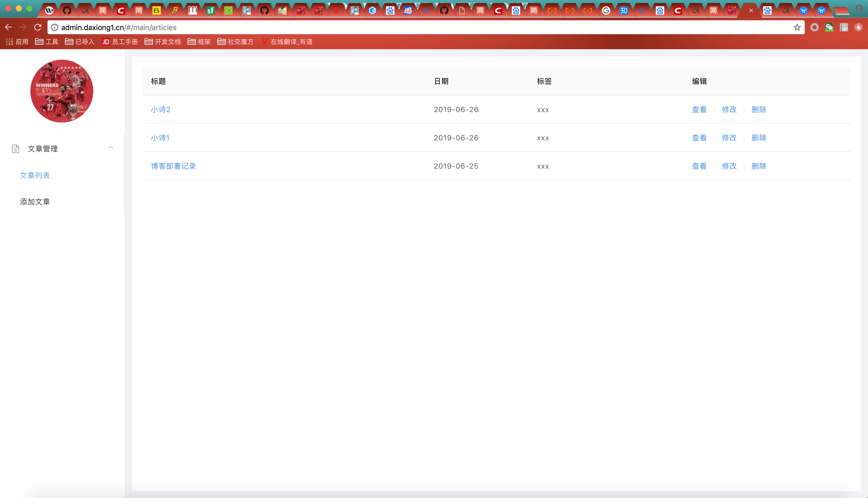The image size is (868, 498).
Task: Open the Chrome update arrow icon
Action: click(858, 27)
